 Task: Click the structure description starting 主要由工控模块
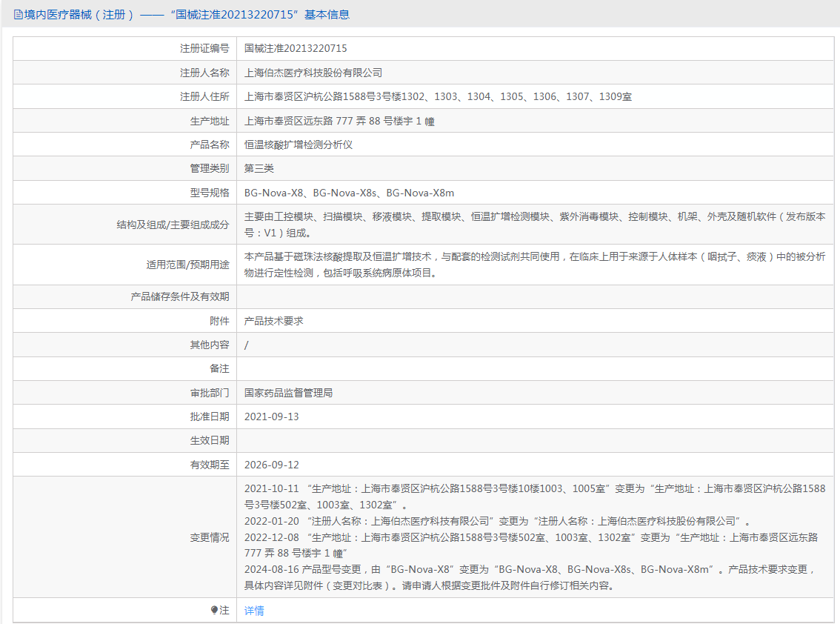tap(535, 225)
